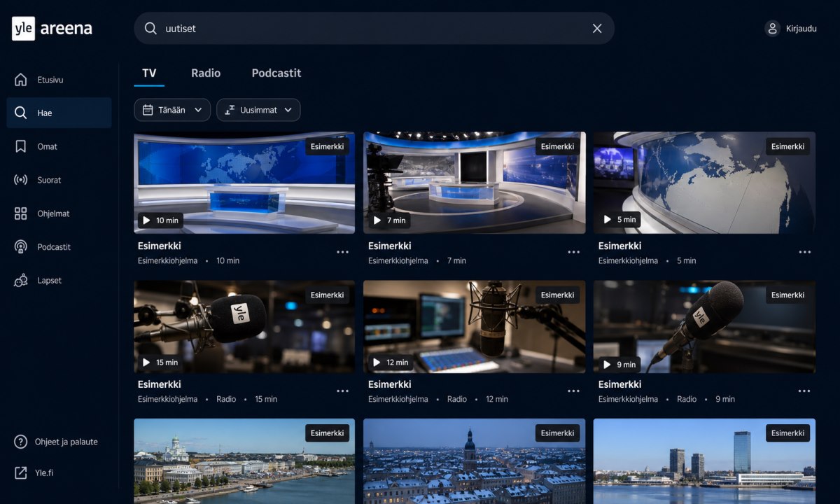Click the Esimerkki title of the 9 min item
The image size is (840, 504).
coord(620,384)
